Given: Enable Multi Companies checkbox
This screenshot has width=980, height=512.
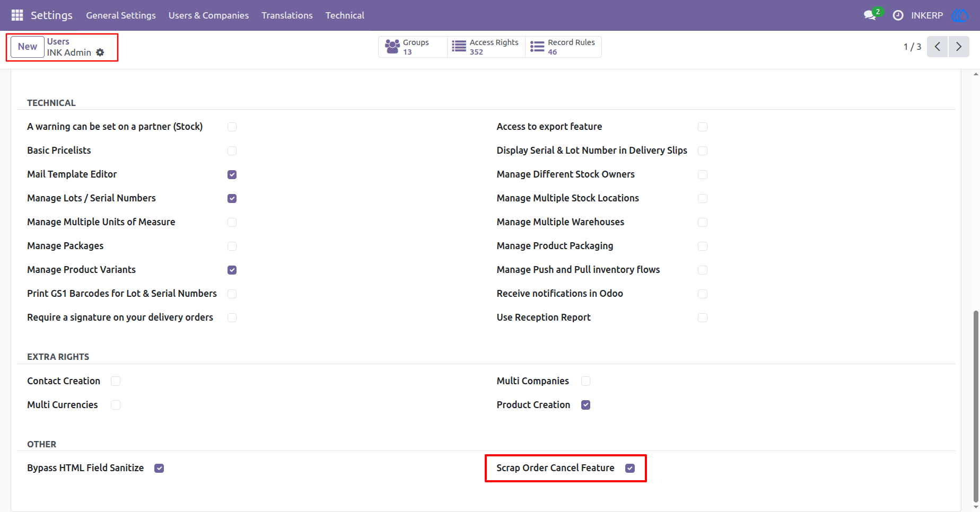Looking at the screenshot, I should 585,381.
